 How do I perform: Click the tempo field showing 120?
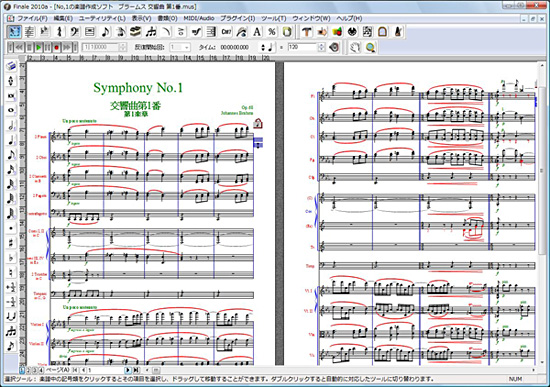[302, 47]
